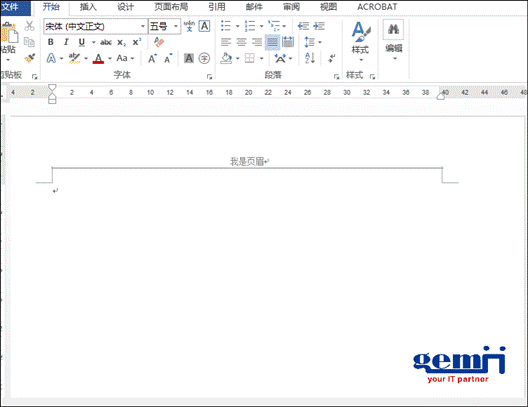Open the Review (审阅) tab
528x407 pixels.
[x=291, y=7]
